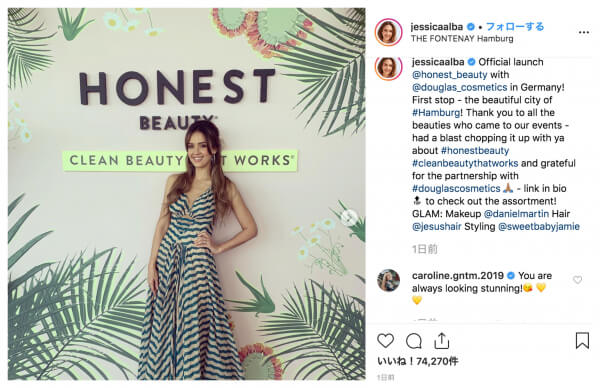Save post with bookmark icon
The height and width of the screenshot is (388, 600).
(x=582, y=340)
